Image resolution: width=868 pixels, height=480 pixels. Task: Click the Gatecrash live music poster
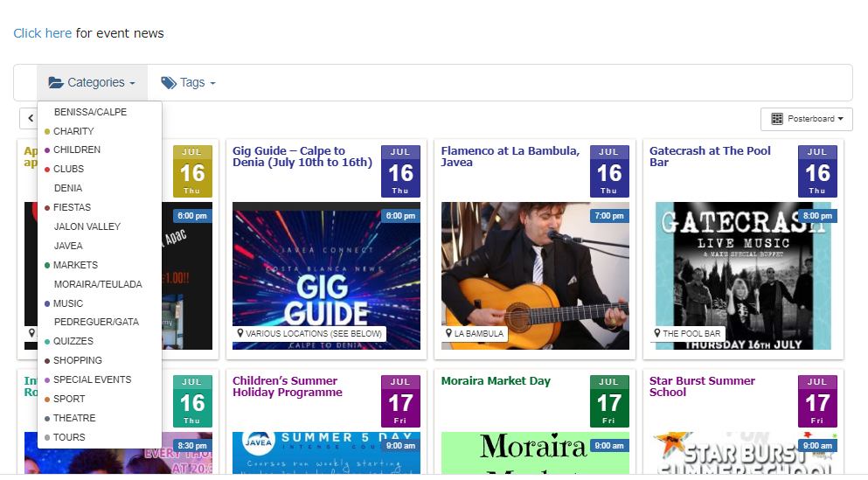[x=743, y=275]
